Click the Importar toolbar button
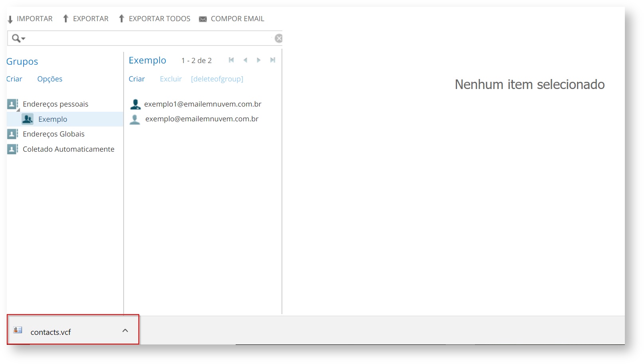The height and width of the screenshot is (364, 644). (x=30, y=19)
